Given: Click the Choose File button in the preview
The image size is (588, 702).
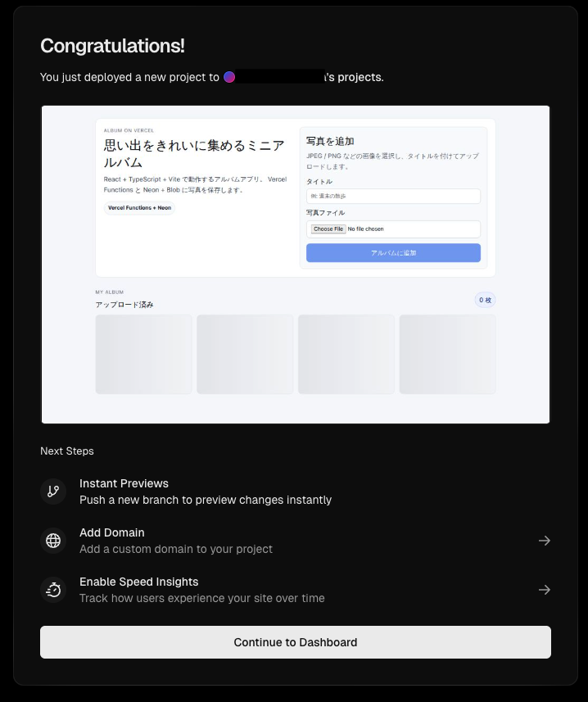Looking at the screenshot, I should click(x=328, y=229).
